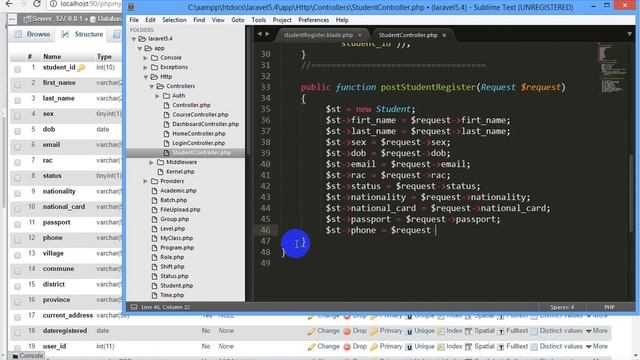Check the first_name row checkbox
Image resolution: width=640 pixels, height=360 pixels.
(x=18, y=84)
